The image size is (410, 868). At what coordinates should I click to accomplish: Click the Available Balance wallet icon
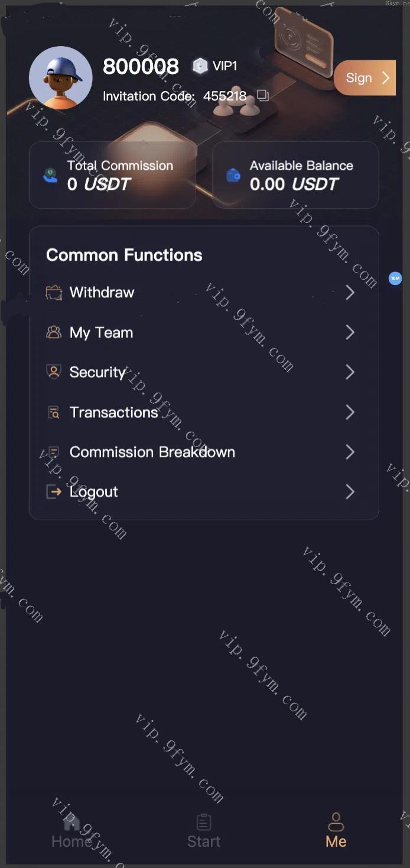click(233, 175)
